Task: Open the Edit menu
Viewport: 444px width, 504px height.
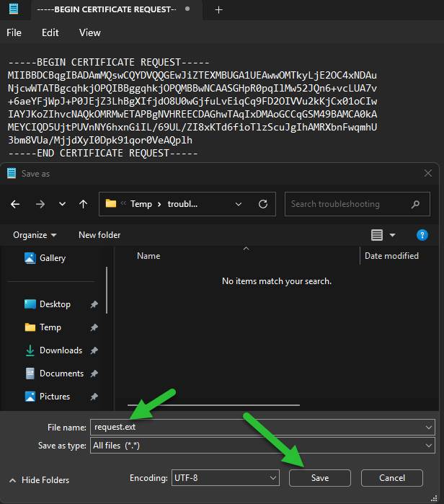Action: tap(50, 32)
